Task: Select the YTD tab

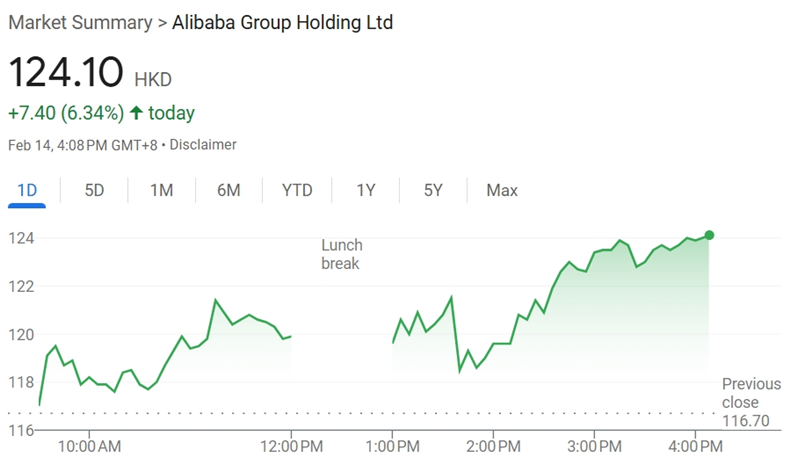Action: (x=297, y=191)
